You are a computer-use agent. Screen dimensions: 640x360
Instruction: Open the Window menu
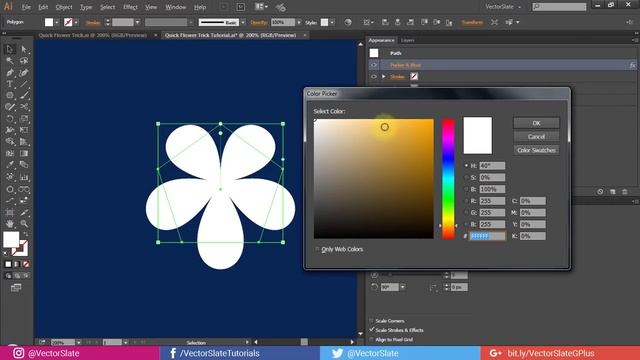click(x=176, y=7)
